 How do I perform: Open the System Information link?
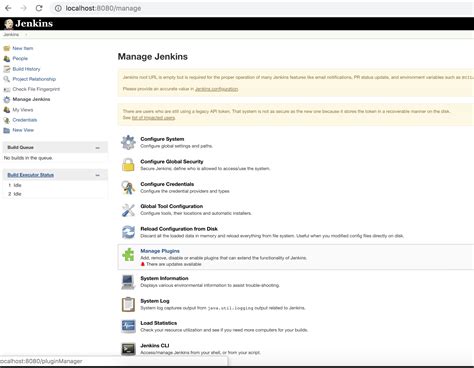point(164,278)
